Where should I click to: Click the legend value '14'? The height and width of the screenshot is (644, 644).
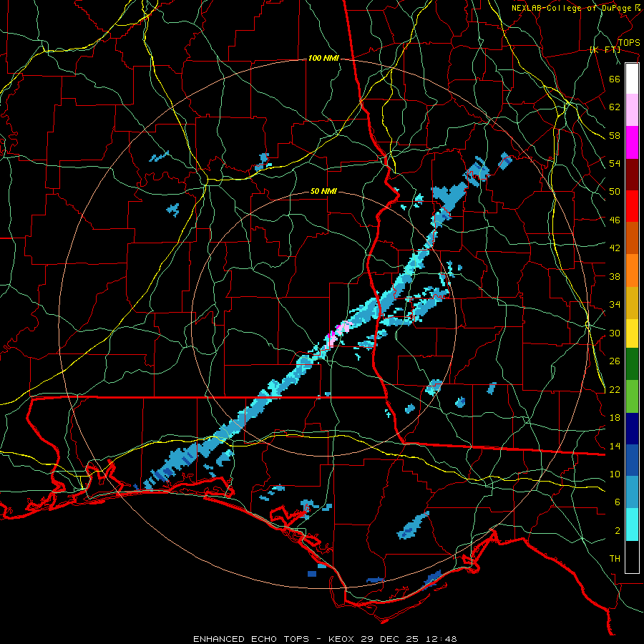(615, 446)
